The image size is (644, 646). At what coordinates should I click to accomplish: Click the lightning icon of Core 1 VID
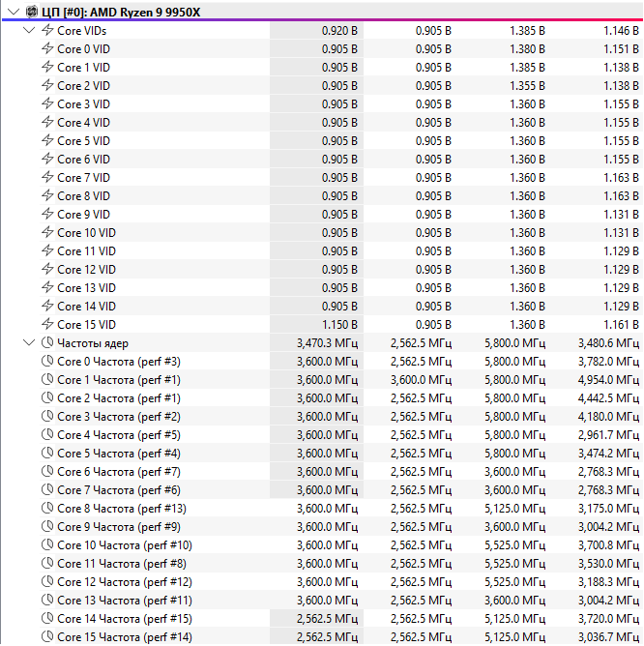[x=47, y=67]
